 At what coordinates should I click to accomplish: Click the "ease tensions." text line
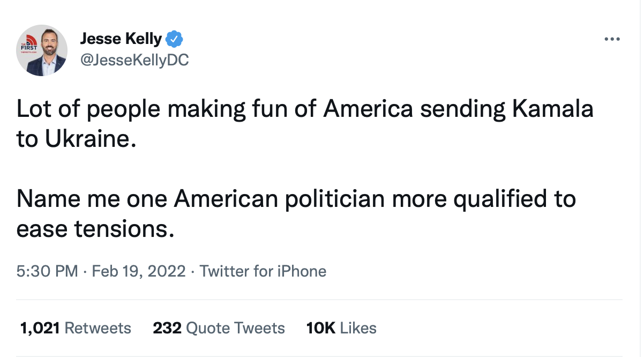95,229
